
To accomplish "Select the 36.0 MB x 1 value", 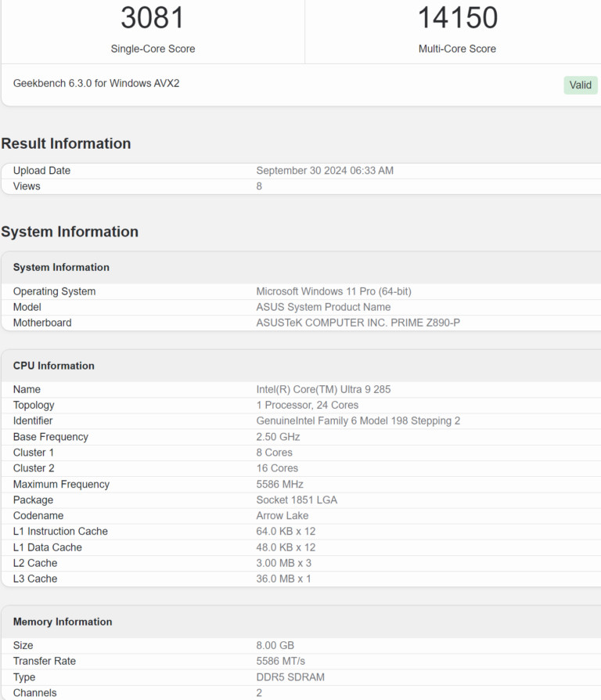I will tap(284, 579).
